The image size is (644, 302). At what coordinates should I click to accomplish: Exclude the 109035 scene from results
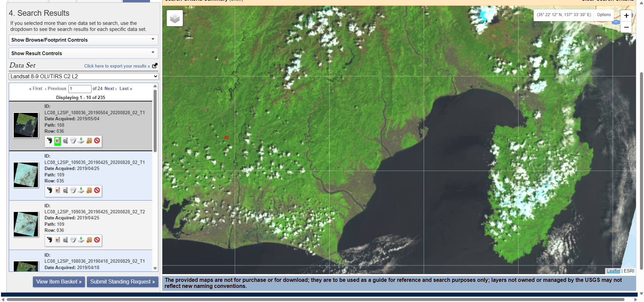tap(97, 190)
